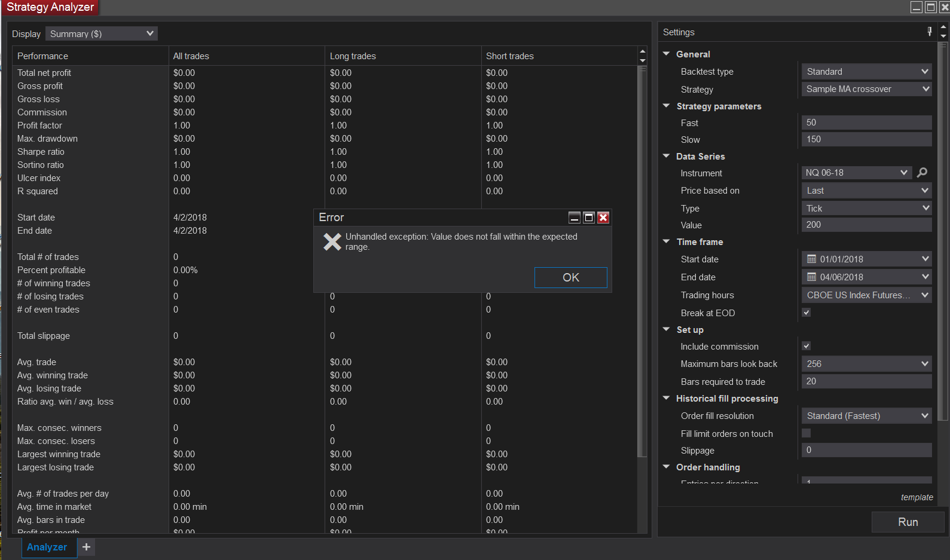The image size is (950, 560).
Task: Pin the Settings panel
Action: (x=930, y=32)
